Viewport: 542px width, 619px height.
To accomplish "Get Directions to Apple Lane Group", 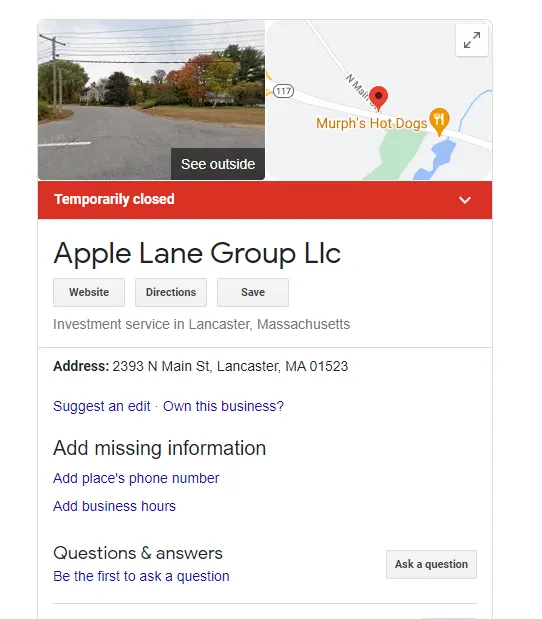I will (x=171, y=292).
